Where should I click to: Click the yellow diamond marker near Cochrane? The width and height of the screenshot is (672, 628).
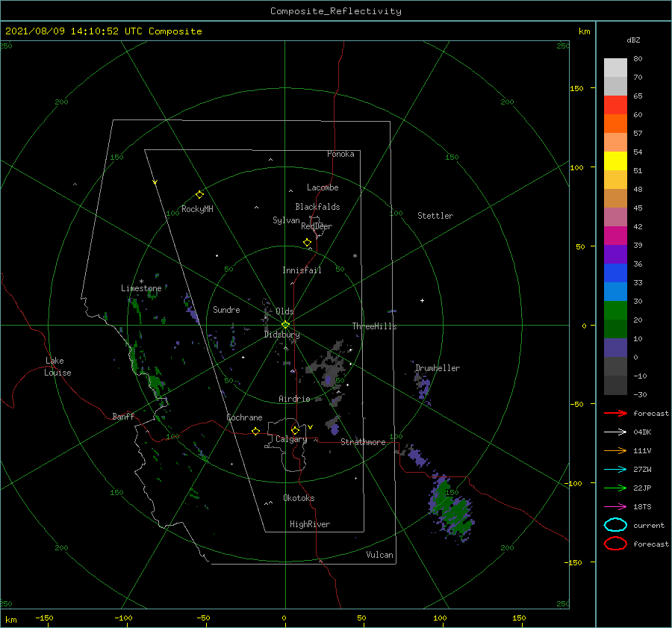click(x=255, y=431)
